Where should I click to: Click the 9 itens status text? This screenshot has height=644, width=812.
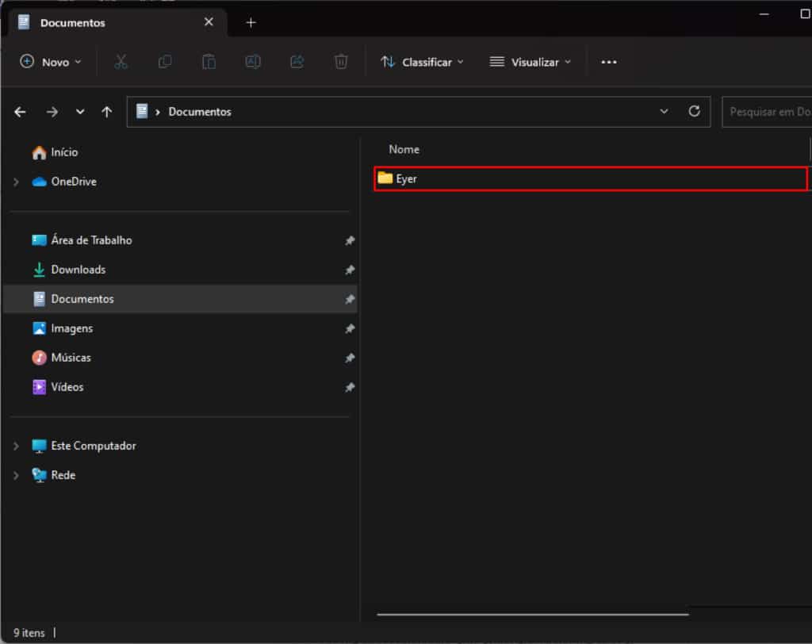[x=29, y=633]
